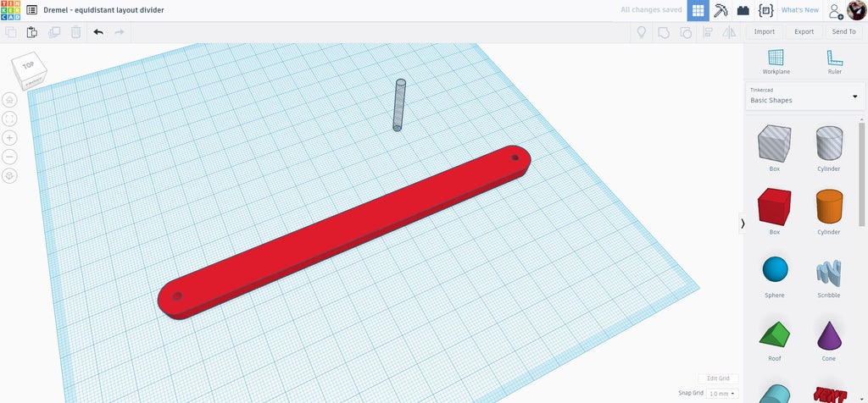The height and width of the screenshot is (403, 868).
Task: Click the Paste toolbar icon
Action: pyautogui.click(x=32, y=32)
